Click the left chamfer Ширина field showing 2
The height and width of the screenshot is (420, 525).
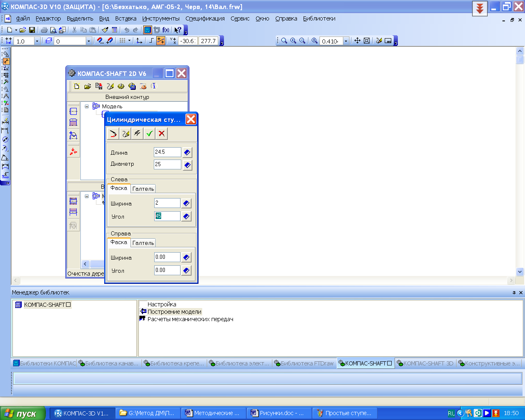click(x=167, y=203)
